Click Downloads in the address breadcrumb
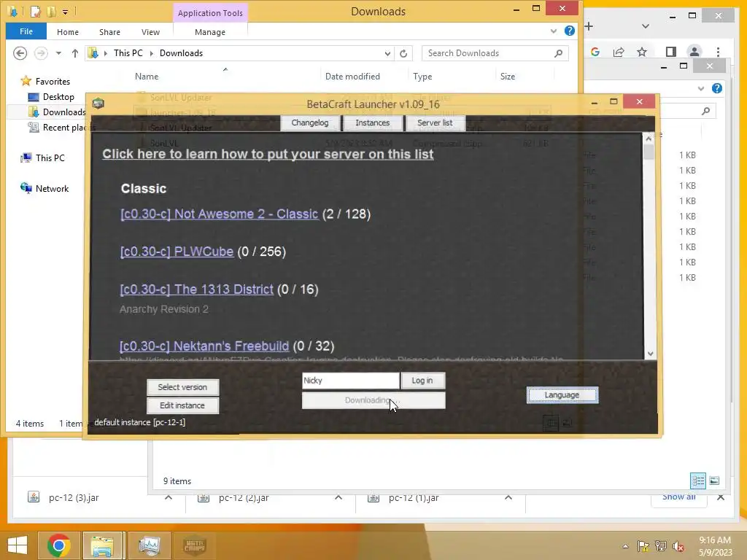This screenshot has width=747, height=560. pyautogui.click(x=181, y=53)
